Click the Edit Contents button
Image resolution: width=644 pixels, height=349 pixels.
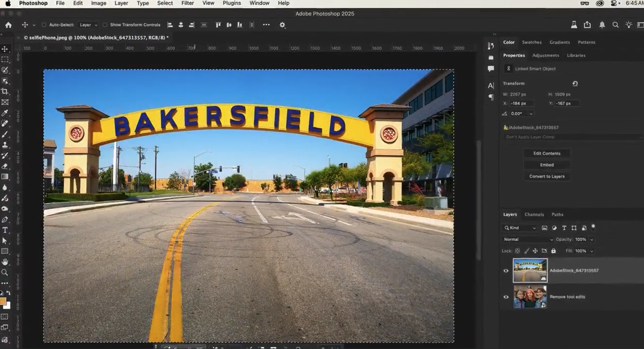point(547,153)
